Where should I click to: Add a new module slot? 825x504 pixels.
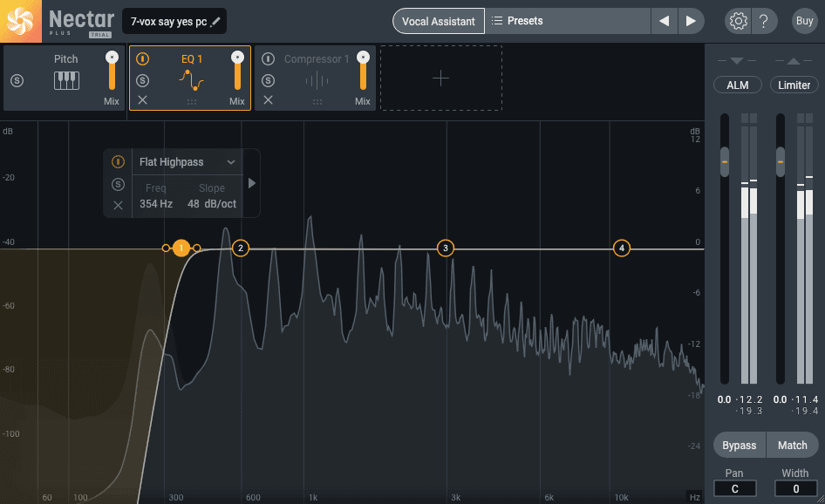[x=441, y=78]
